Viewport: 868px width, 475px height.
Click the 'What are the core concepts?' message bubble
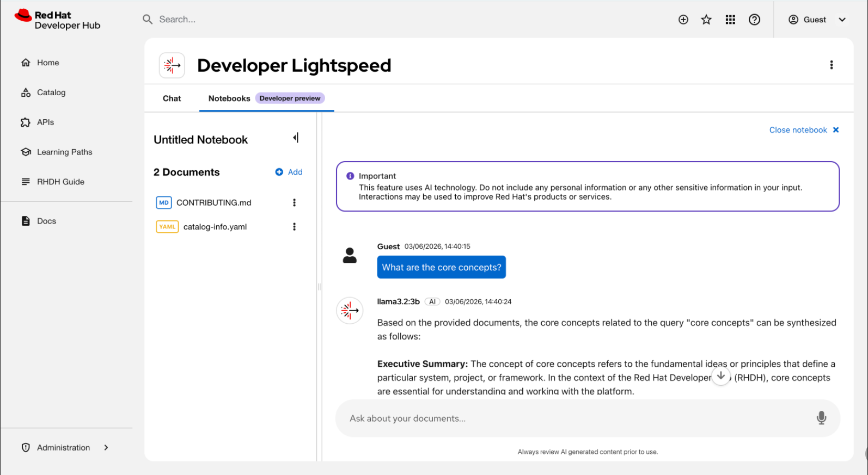442,267
